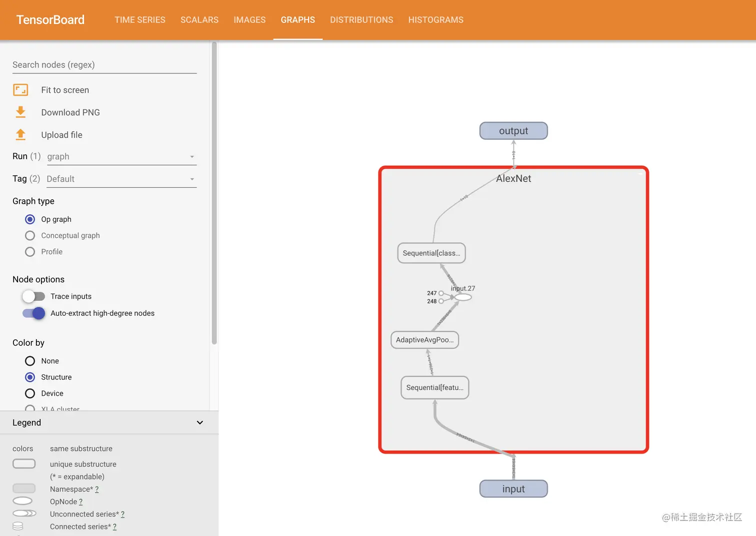Screen dimensions: 756x536
Task: Select the input node
Action: click(513, 489)
